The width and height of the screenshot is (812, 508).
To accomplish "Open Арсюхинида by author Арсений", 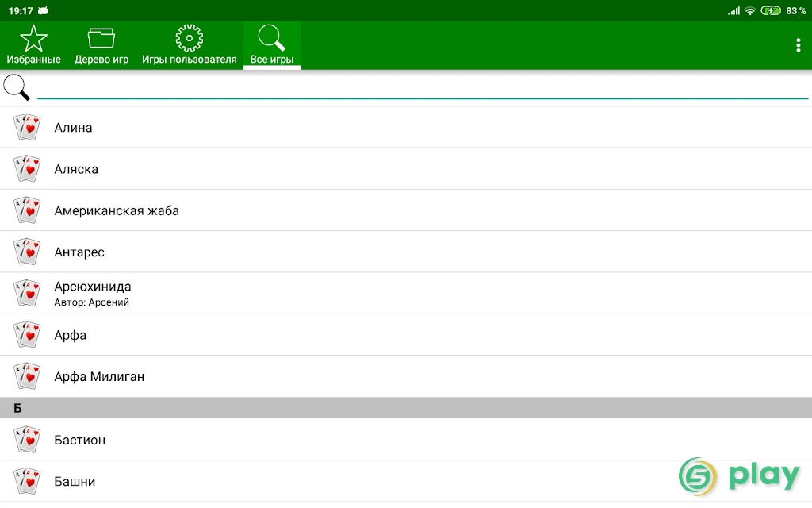I will coord(406,294).
